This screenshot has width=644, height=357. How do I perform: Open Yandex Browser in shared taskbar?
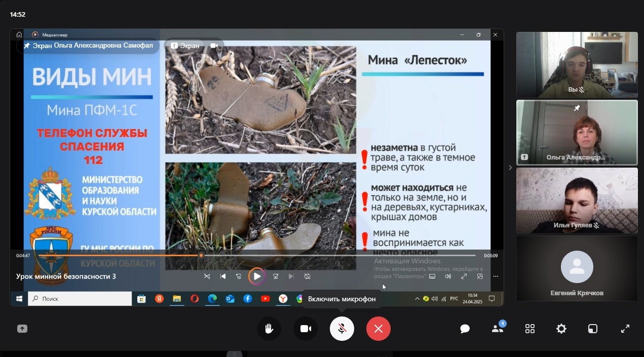tap(283, 299)
